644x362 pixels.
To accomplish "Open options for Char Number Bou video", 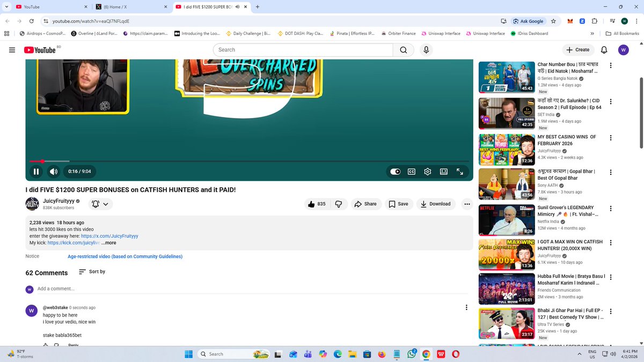I will point(611,66).
